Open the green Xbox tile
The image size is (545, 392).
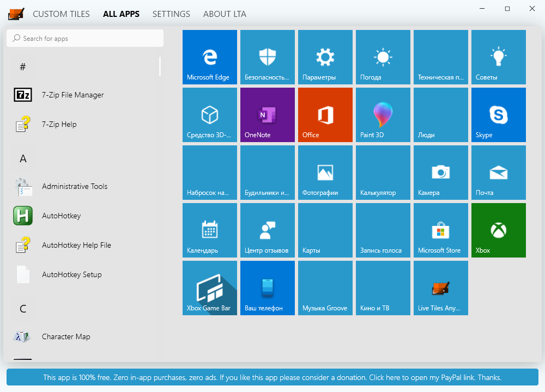[x=499, y=230]
